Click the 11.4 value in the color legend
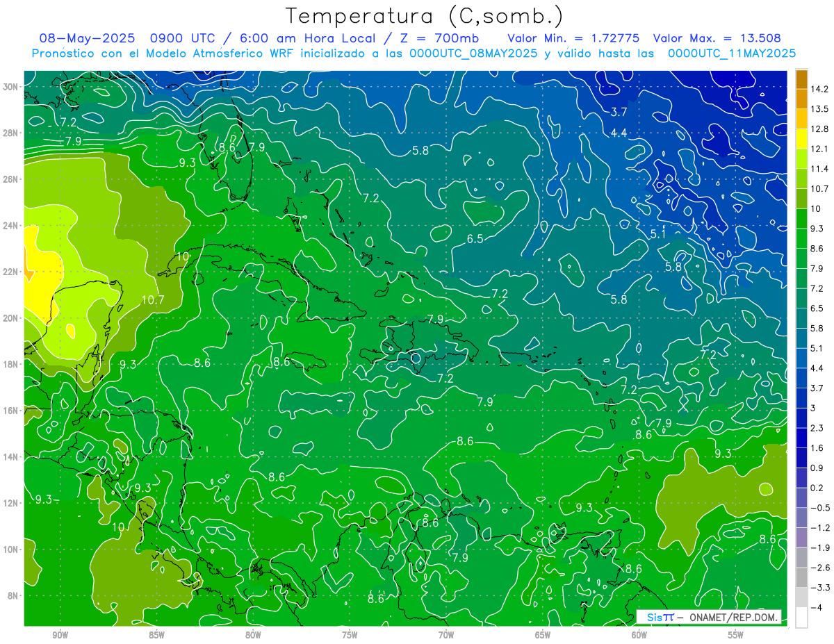The image size is (834, 644). pos(821,169)
